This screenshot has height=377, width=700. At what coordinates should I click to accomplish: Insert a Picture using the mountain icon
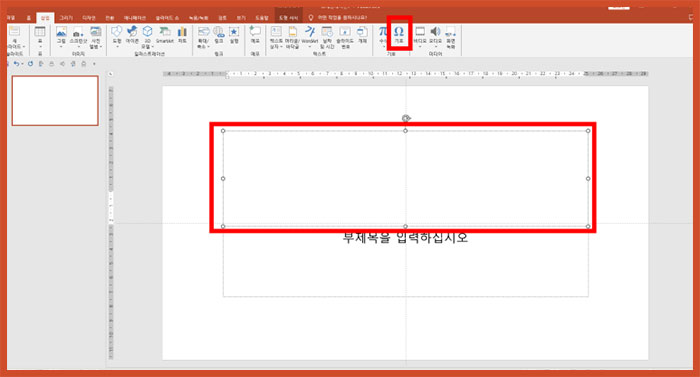(x=61, y=32)
